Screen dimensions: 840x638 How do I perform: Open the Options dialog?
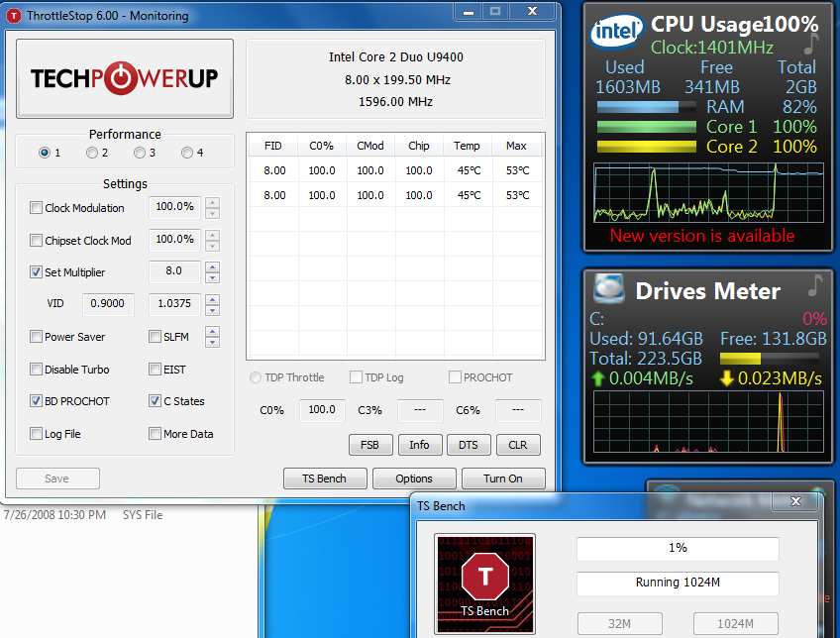pos(414,478)
